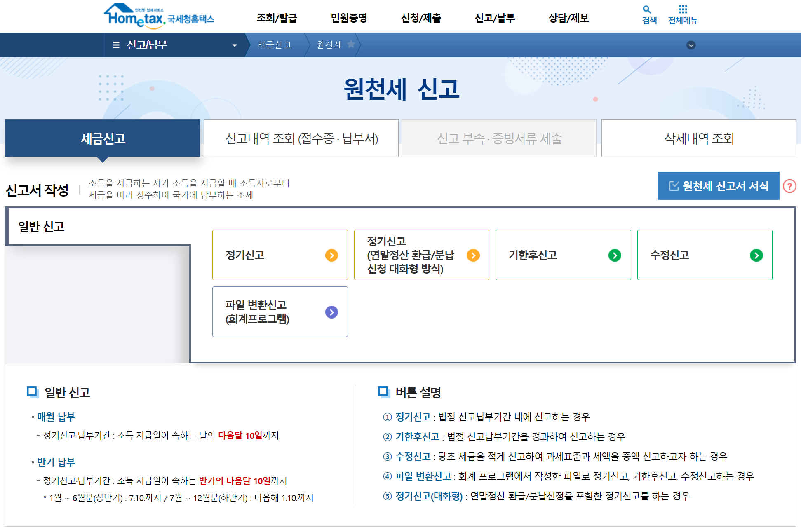Click the purple arrow on 파일 변환신고
Screen dimensions: 801x532
pyautogui.click(x=331, y=312)
